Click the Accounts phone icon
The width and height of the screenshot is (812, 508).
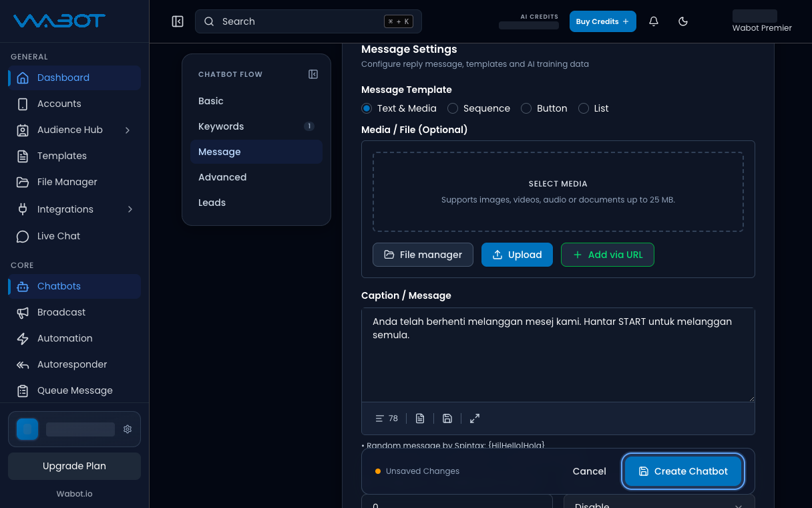[23, 104]
